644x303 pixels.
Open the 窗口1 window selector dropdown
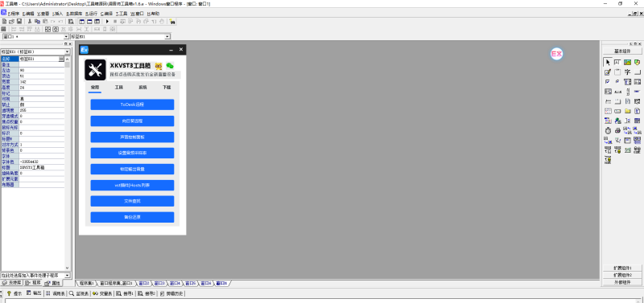66,37
